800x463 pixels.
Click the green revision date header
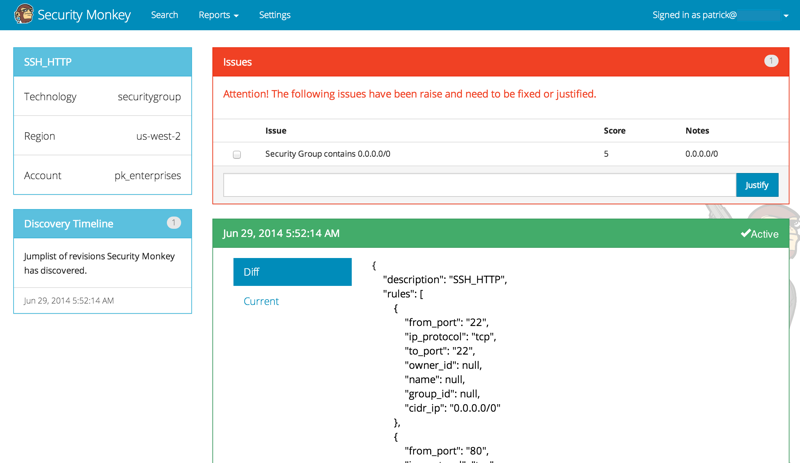(501, 233)
